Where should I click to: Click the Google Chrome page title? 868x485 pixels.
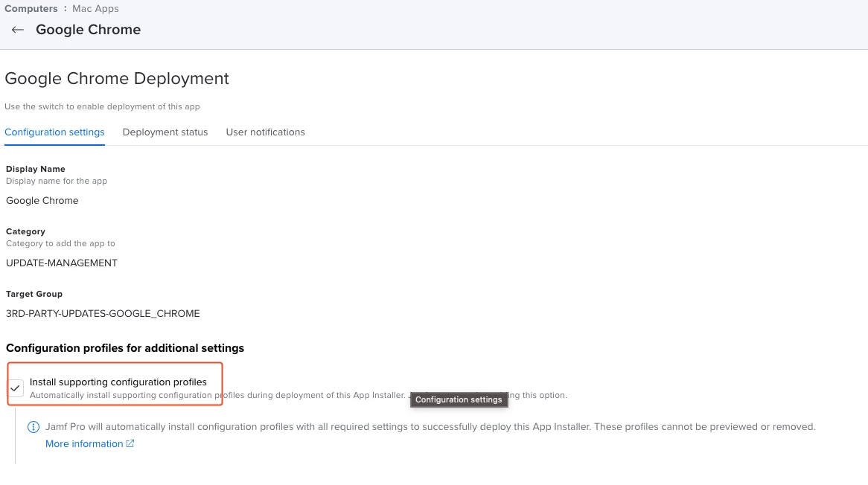tap(88, 30)
